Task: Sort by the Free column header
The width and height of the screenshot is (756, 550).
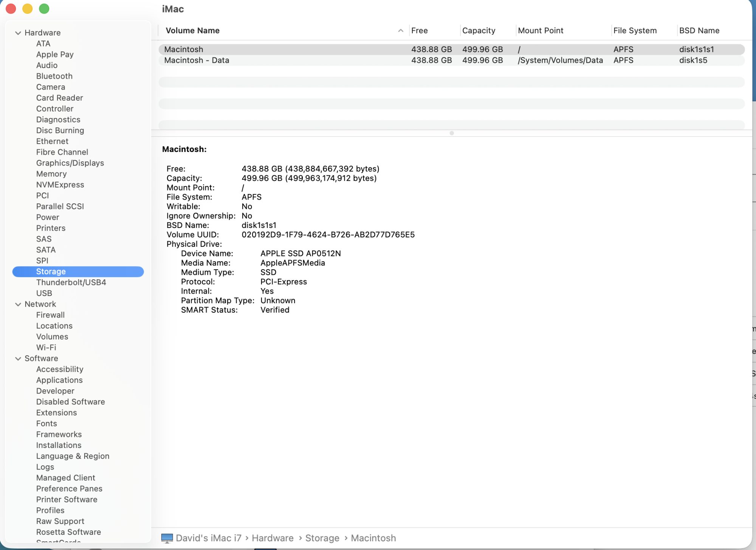Action: click(x=419, y=31)
